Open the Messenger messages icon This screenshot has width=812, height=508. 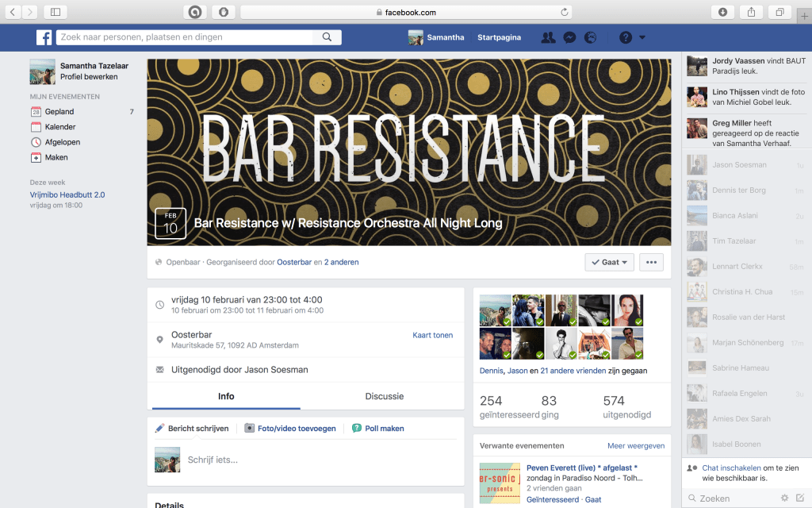(569, 37)
